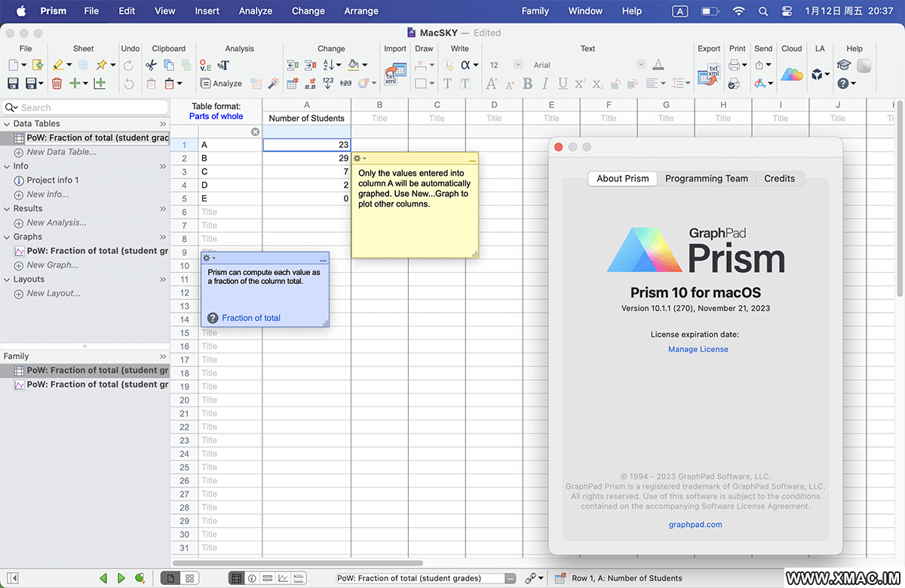Screen dimensions: 905x588
Task: Open the fill color paint bucket dropdown
Action: click(364, 66)
